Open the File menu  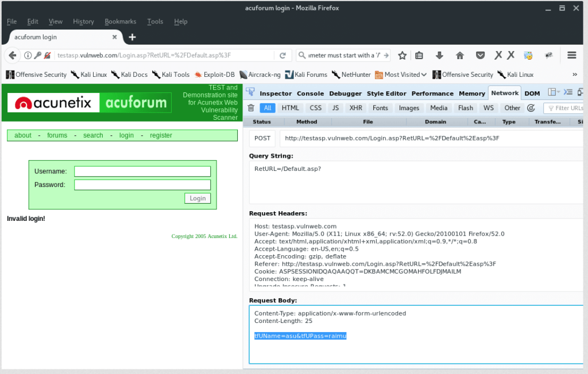click(11, 21)
